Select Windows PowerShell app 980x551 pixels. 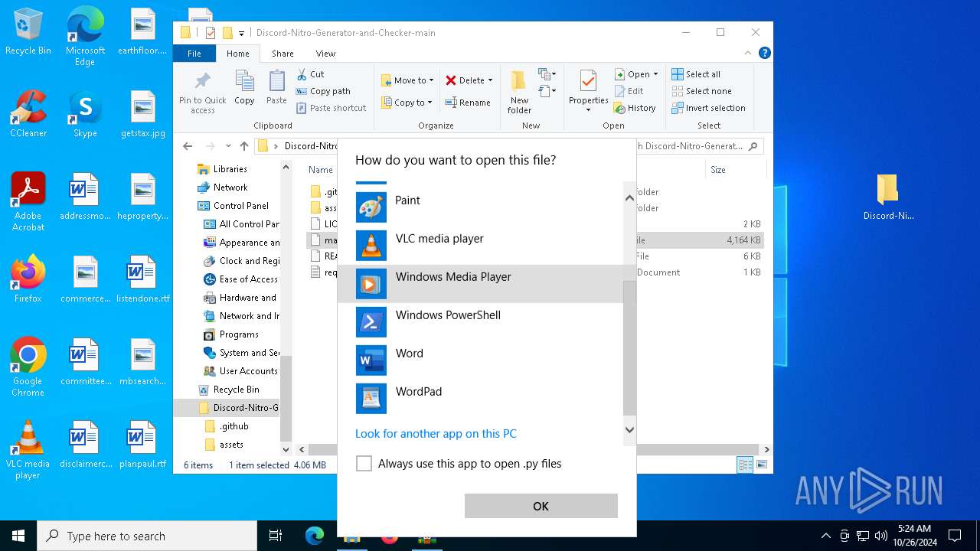pyautogui.click(x=480, y=322)
